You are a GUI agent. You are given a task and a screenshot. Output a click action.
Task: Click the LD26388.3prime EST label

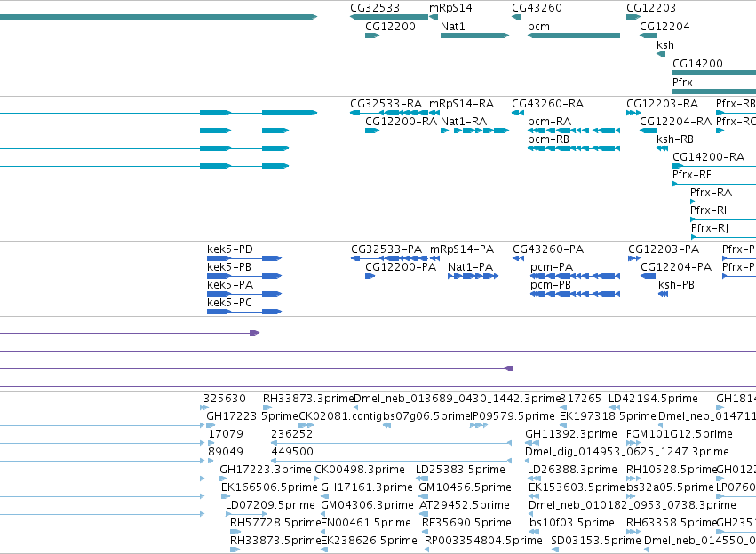tap(572, 470)
